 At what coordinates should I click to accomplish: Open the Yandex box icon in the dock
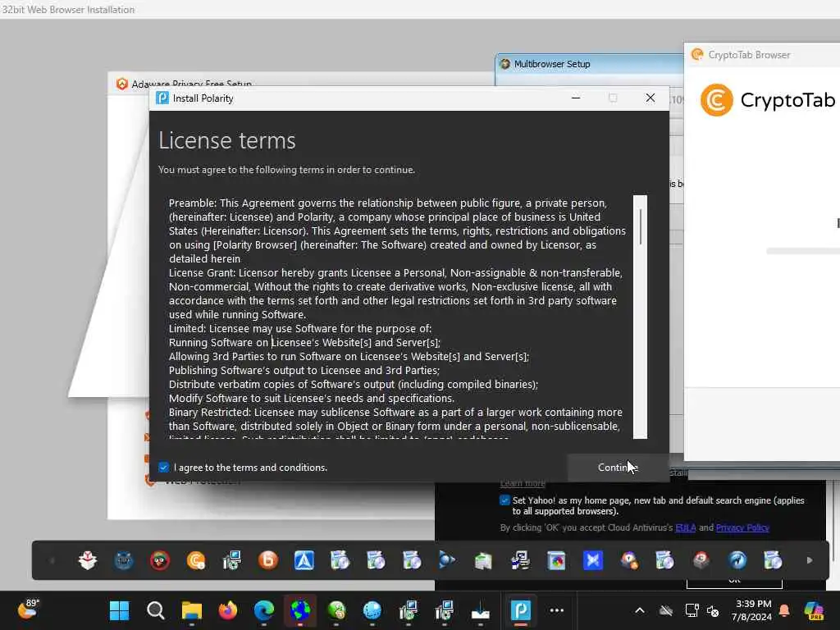click(88, 560)
